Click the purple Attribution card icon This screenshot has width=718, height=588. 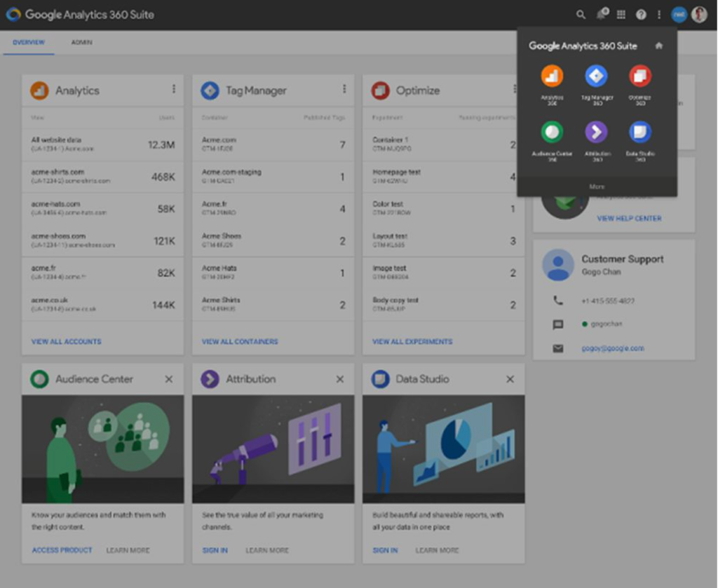click(210, 379)
